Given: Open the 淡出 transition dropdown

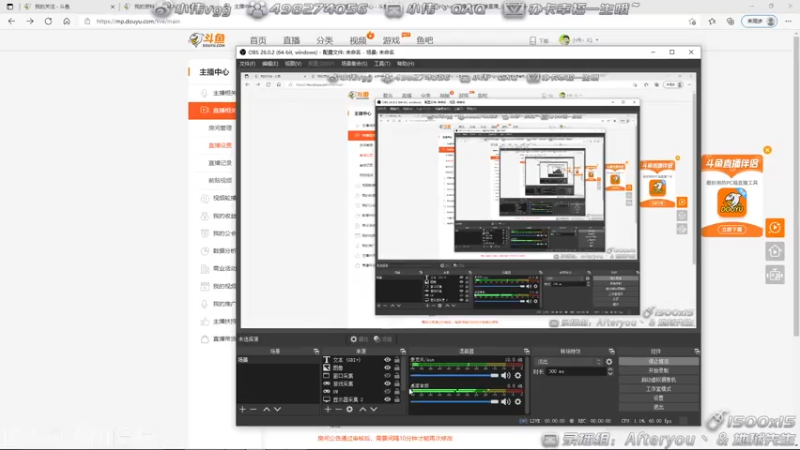Looking at the screenshot, I should (568, 362).
